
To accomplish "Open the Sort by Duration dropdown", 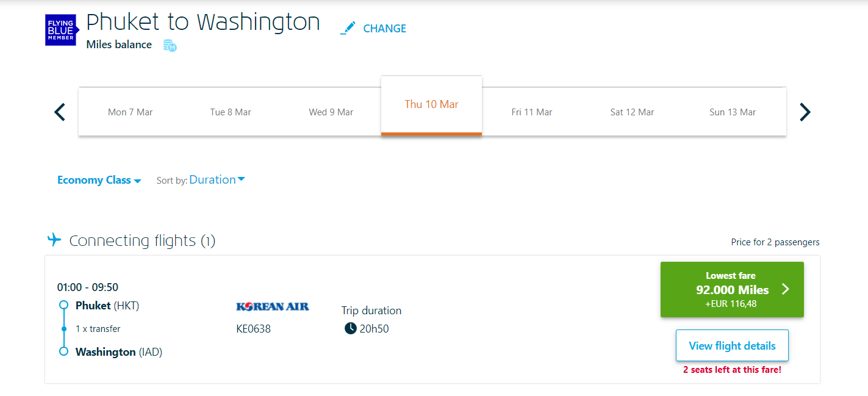I will 217,179.
